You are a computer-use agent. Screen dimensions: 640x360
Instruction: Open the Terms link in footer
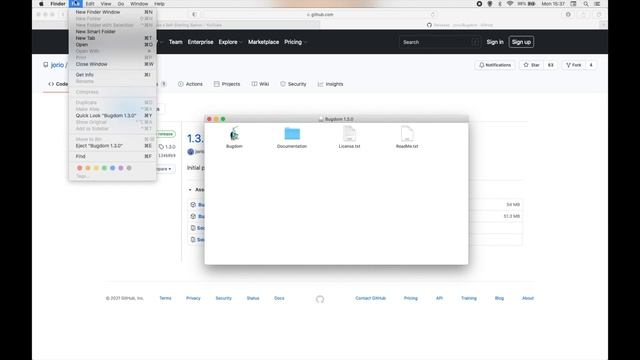165,298
